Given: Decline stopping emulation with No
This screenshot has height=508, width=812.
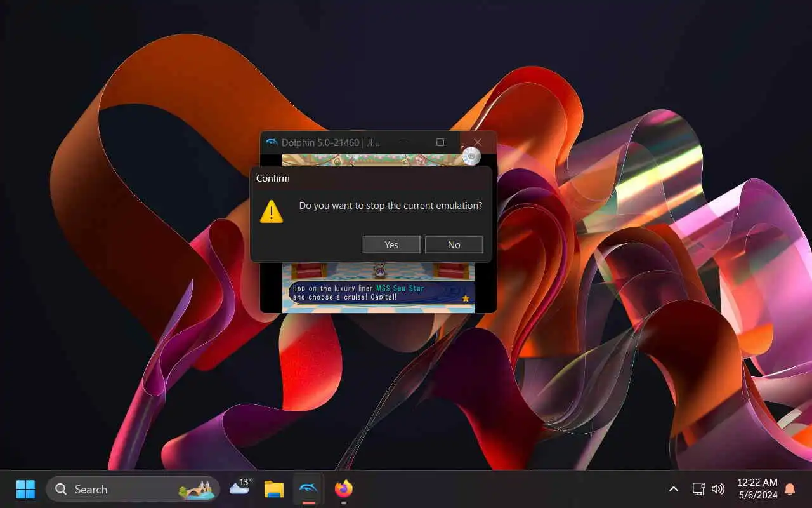Looking at the screenshot, I should [454, 244].
